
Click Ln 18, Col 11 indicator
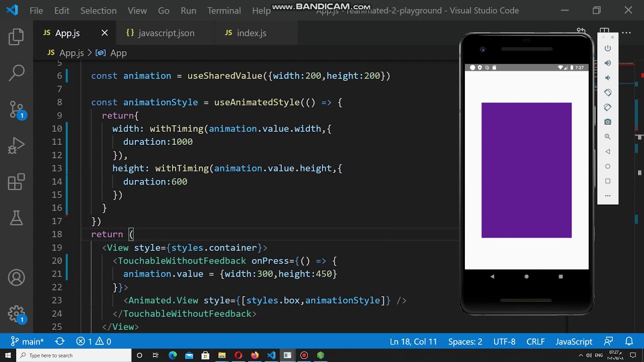(x=414, y=341)
